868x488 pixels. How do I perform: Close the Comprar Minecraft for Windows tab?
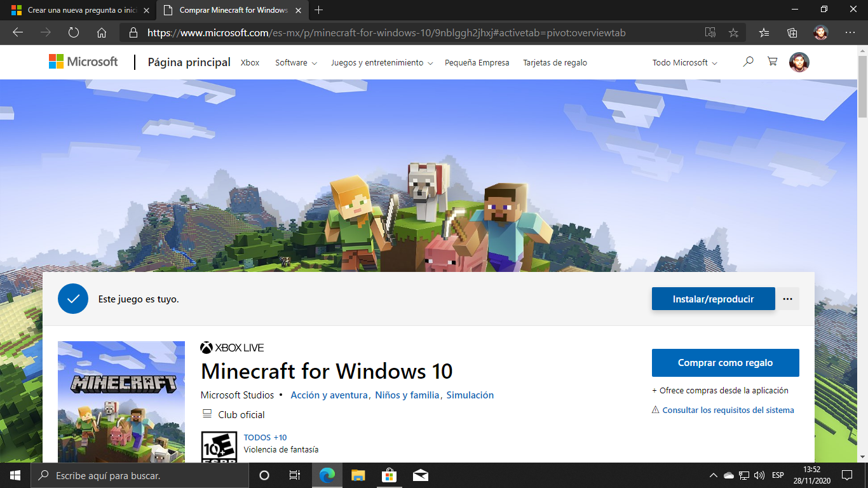[298, 10]
